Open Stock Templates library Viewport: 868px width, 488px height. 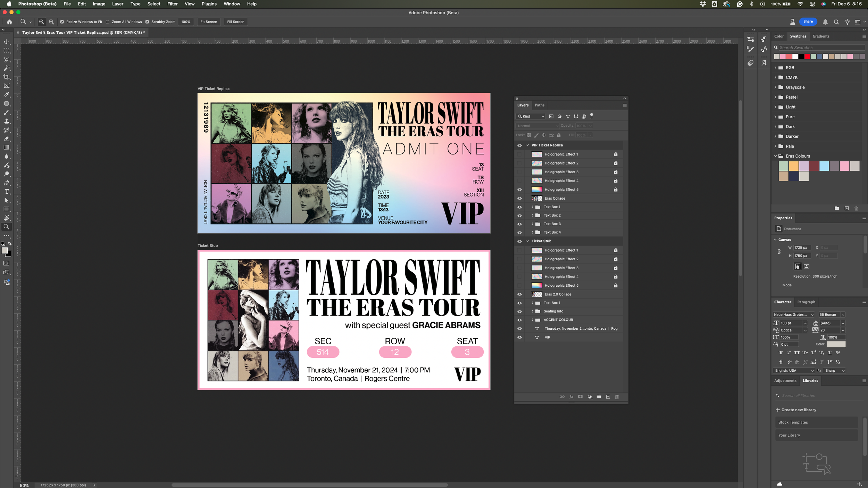(817, 422)
